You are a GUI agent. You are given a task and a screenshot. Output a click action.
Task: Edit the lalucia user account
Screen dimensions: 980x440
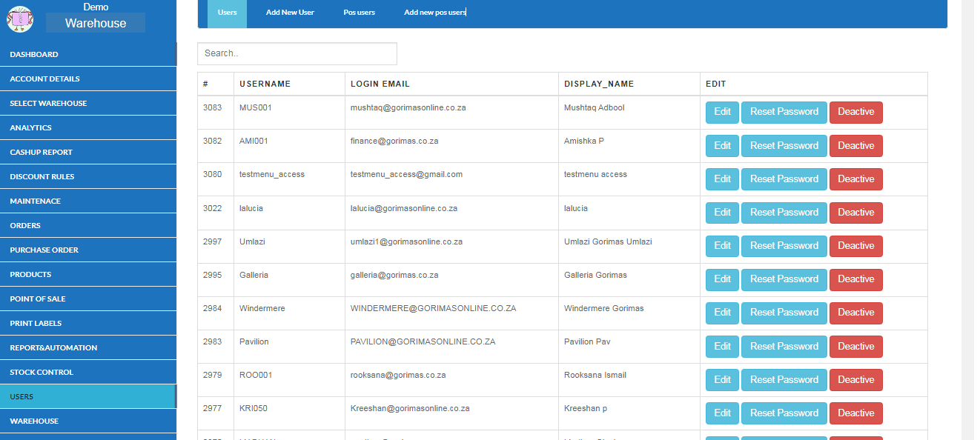point(722,213)
